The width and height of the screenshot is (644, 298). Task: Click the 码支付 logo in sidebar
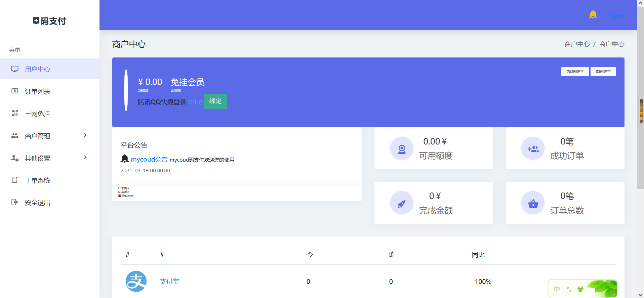click(x=50, y=21)
